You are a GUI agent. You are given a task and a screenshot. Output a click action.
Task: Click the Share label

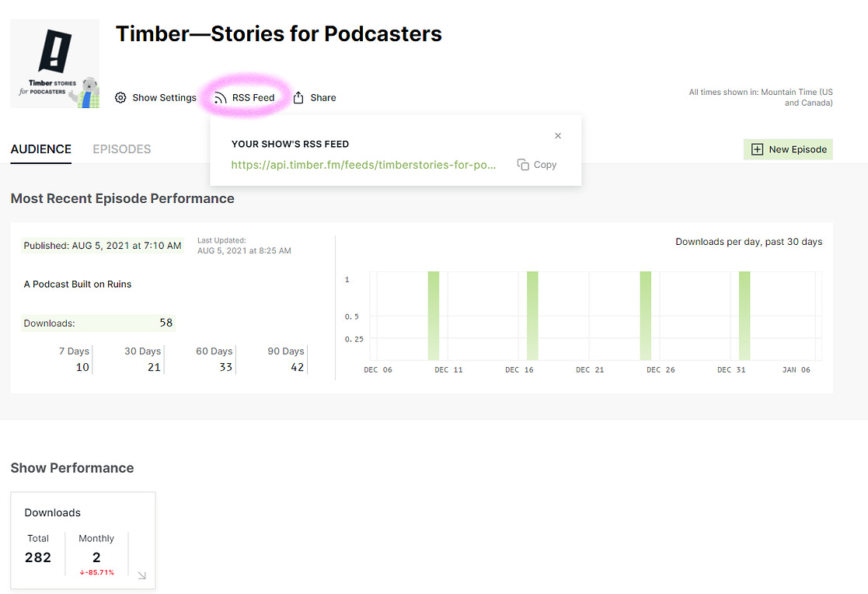[x=323, y=98]
